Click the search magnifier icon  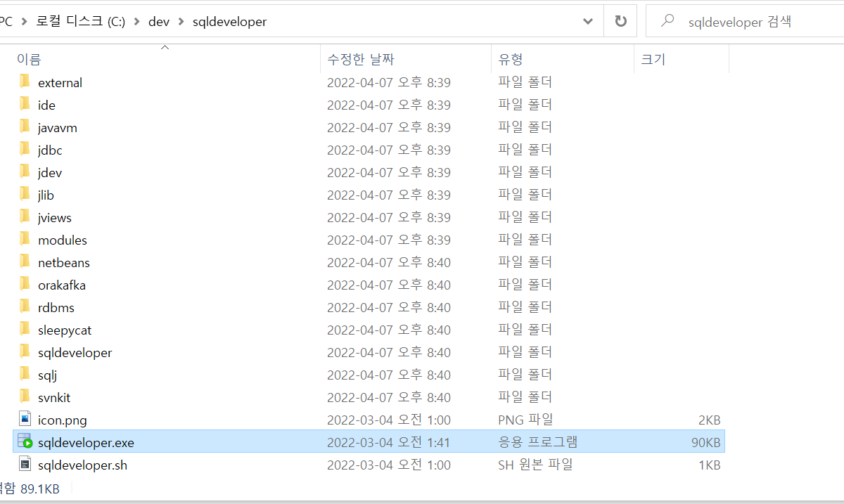pyautogui.click(x=667, y=21)
